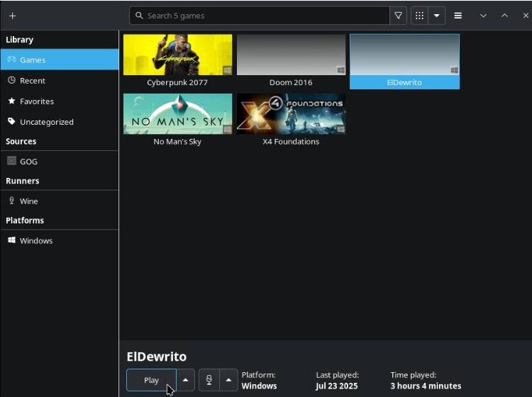Open the Uncategorized category
The width and height of the screenshot is (532, 397).
(60, 122)
